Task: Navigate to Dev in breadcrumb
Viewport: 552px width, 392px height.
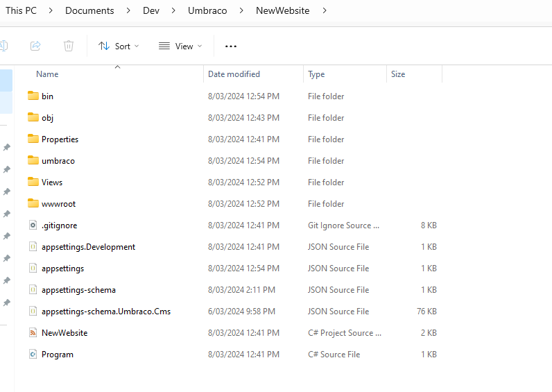Action: click(151, 10)
